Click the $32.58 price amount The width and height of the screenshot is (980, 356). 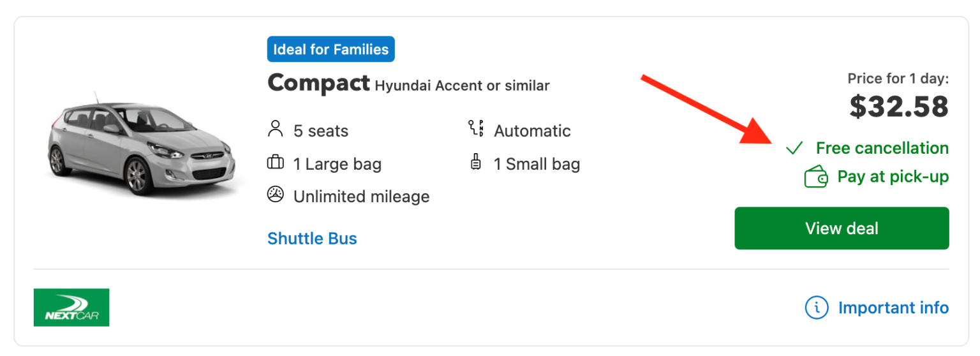tap(899, 107)
